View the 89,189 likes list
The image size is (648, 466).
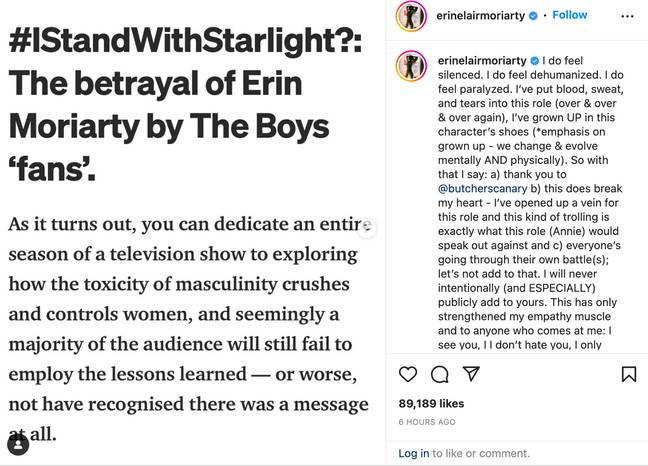tap(431, 403)
